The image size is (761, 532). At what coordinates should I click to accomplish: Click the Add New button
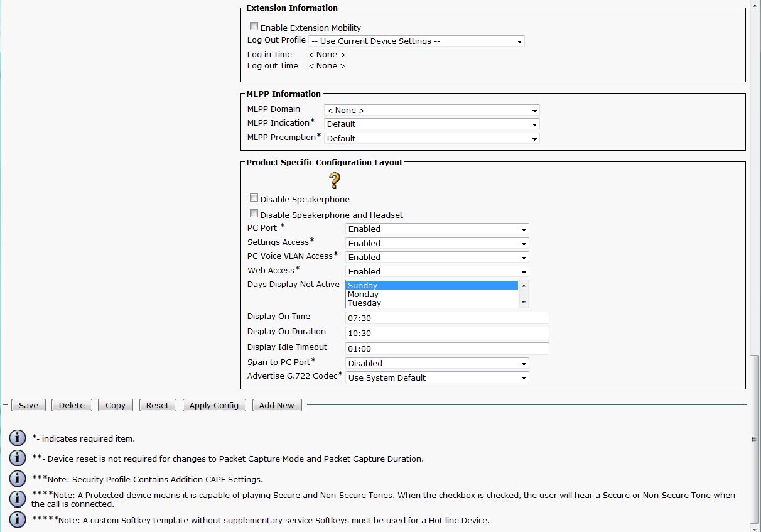pyautogui.click(x=277, y=406)
